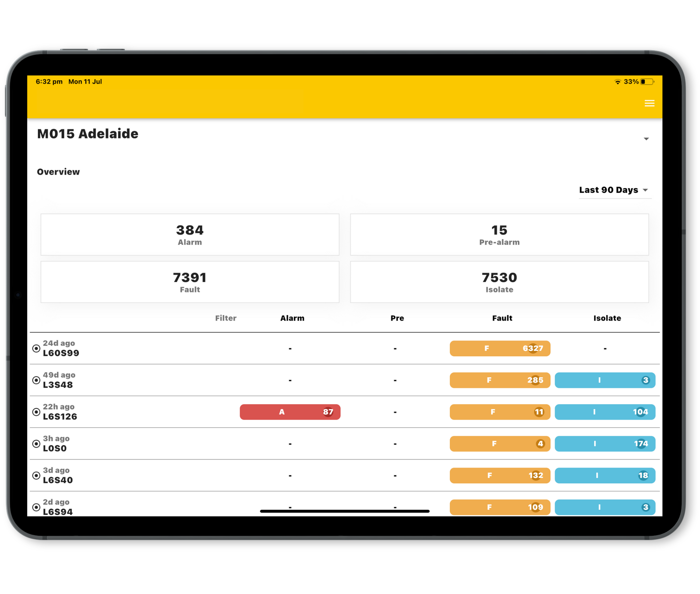
Task: Click the F 6327 fault badge for L60S99
Action: pos(500,348)
